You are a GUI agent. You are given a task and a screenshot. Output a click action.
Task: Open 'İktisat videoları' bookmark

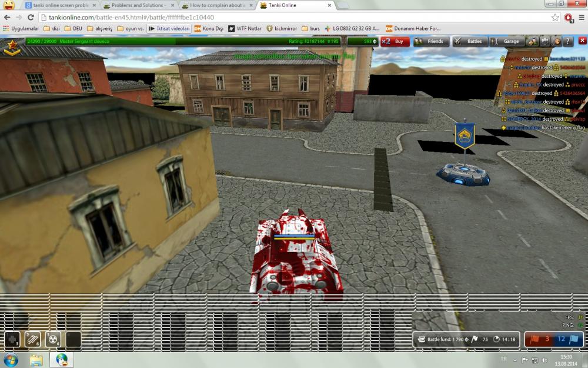coord(169,28)
